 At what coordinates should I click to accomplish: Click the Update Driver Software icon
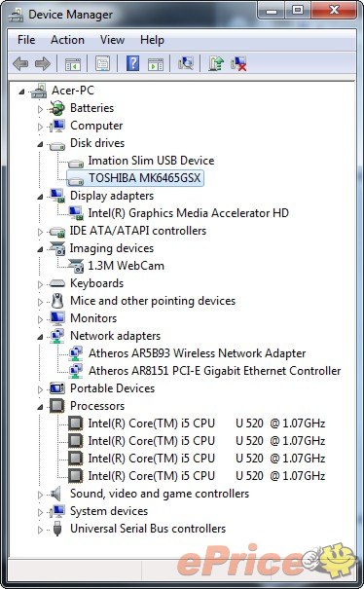coord(216,63)
